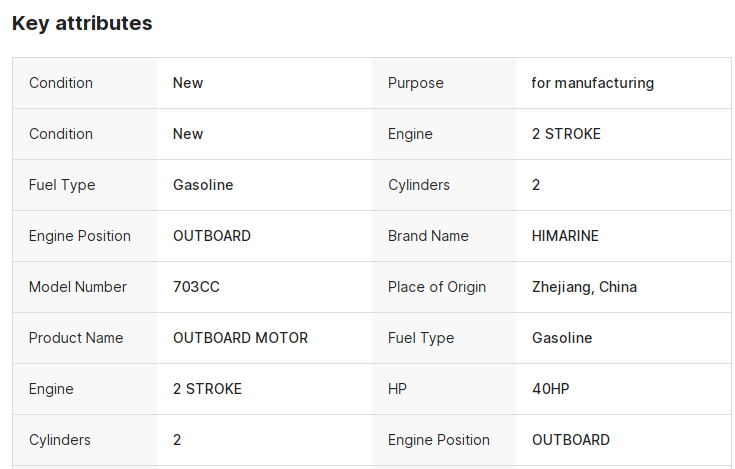Viewport: 735px width, 469px height.
Task: Select the HP attribute label
Action: point(398,389)
